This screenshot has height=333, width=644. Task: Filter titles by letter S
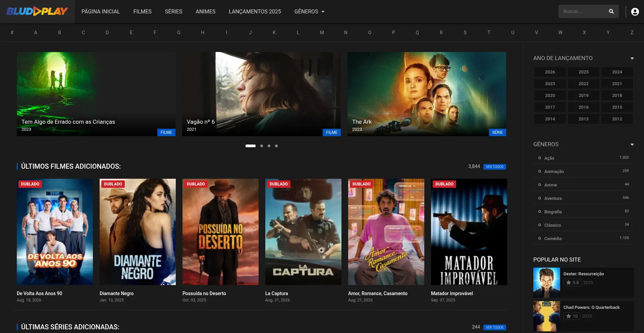(x=465, y=33)
